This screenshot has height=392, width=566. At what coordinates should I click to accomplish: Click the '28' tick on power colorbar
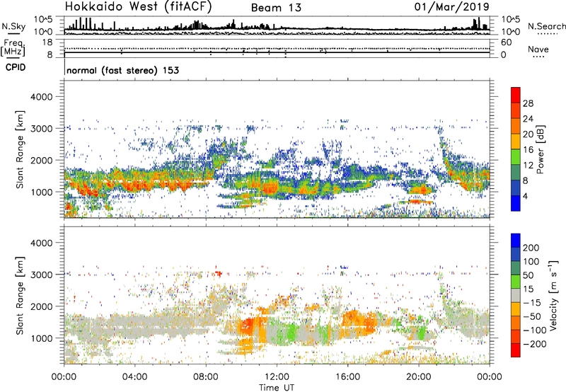[x=528, y=103]
